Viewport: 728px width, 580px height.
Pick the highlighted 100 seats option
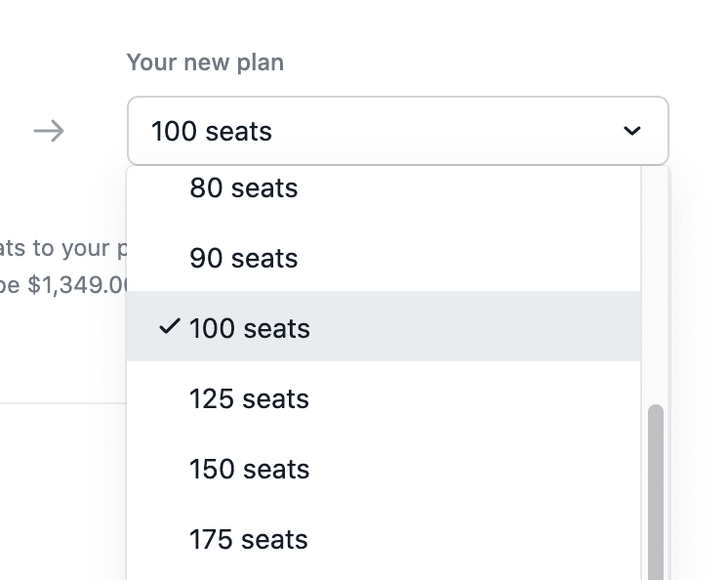coord(250,328)
